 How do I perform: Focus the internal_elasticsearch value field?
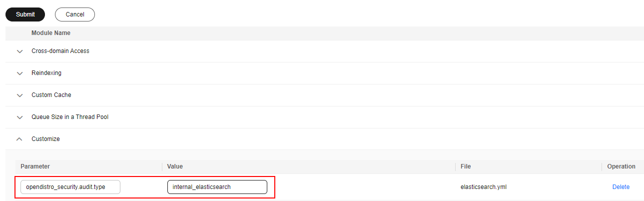(x=217, y=187)
